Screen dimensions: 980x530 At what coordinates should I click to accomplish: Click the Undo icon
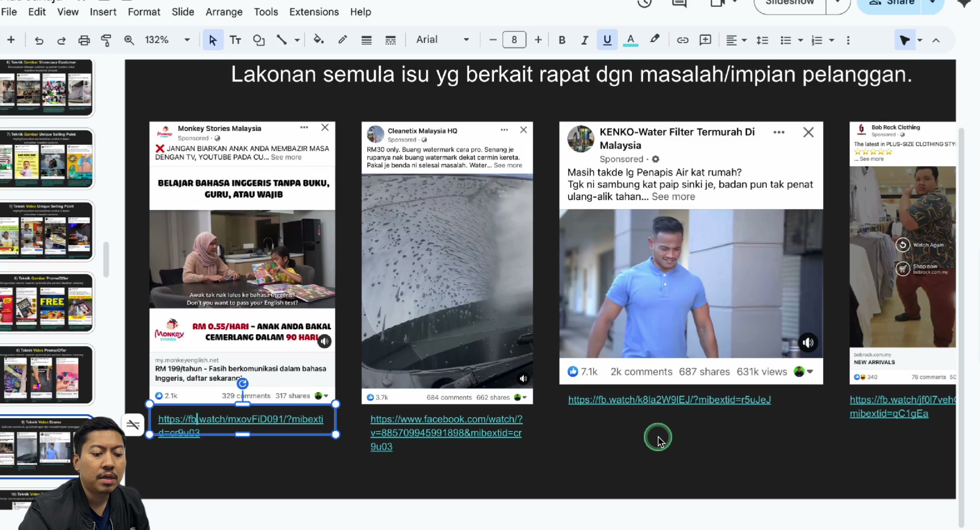[39, 40]
